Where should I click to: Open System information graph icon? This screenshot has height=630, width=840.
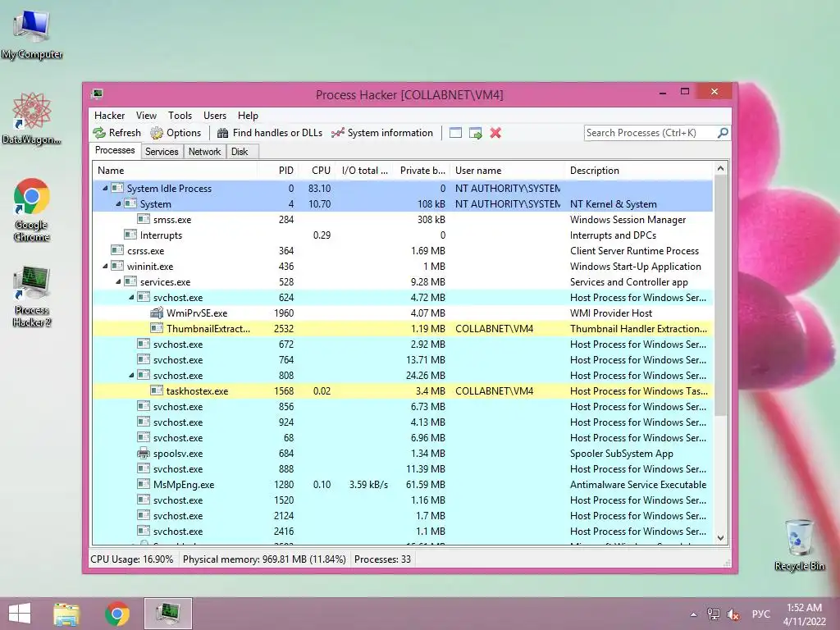point(337,133)
